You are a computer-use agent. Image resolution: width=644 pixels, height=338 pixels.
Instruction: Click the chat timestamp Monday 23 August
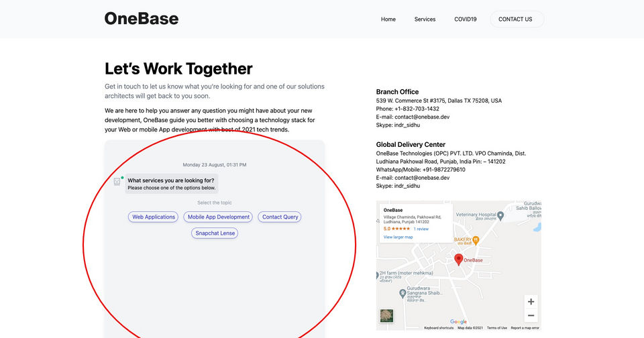tap(215, 165)
